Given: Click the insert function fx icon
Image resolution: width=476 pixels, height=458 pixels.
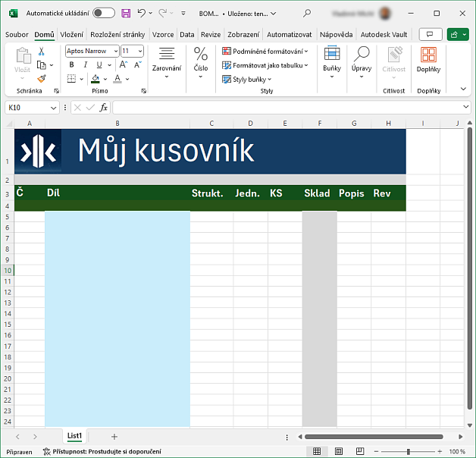Looking at the screenshot, I should [x=104, y=108].
